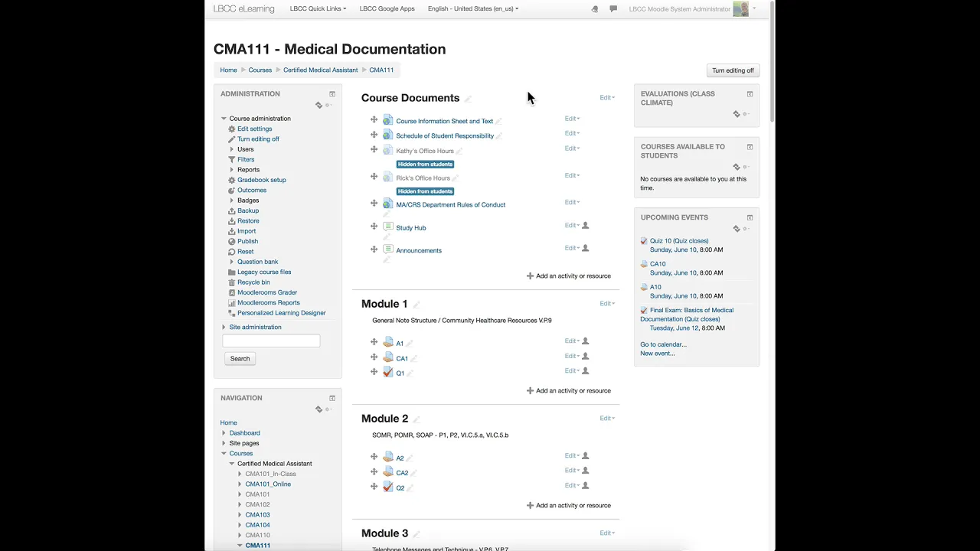Click rename pencil beside Schedule of Student Responsibility
The height and width of the screenshot is (551, 980).
tap(498, 136)
